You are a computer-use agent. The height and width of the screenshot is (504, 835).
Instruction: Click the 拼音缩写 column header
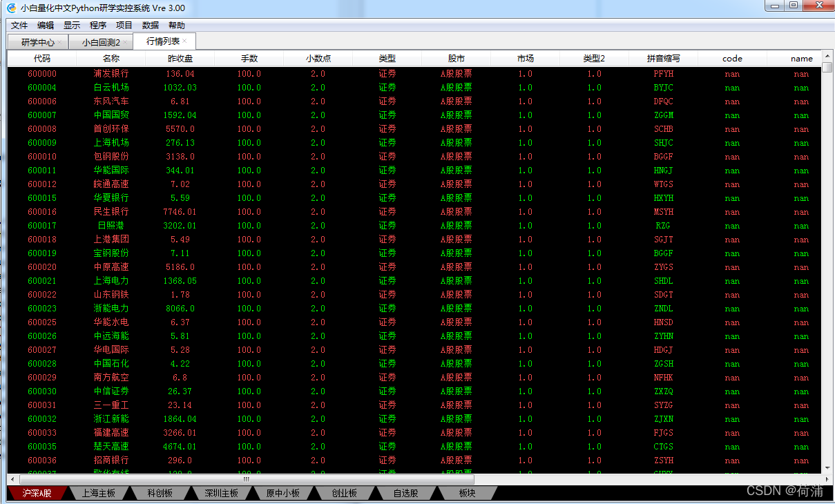[664, 59]
